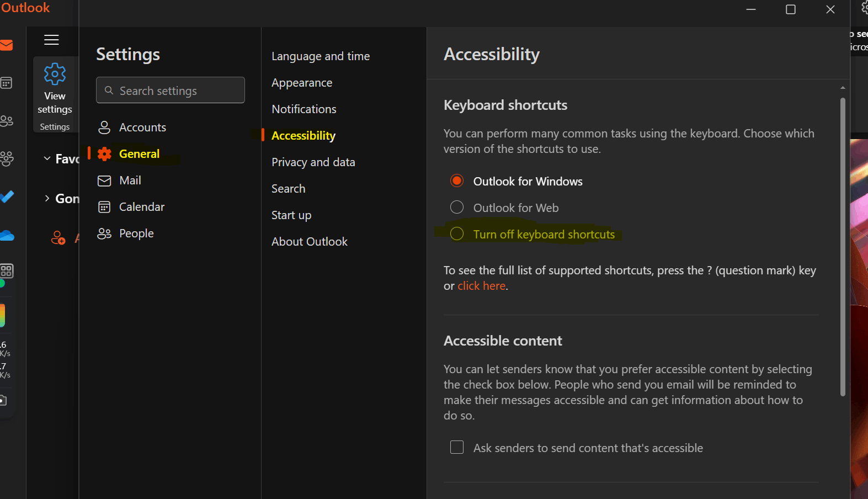Open the OneDrive cloud icon
This screenshot has height=499, width=868.
tap(7, 236)
